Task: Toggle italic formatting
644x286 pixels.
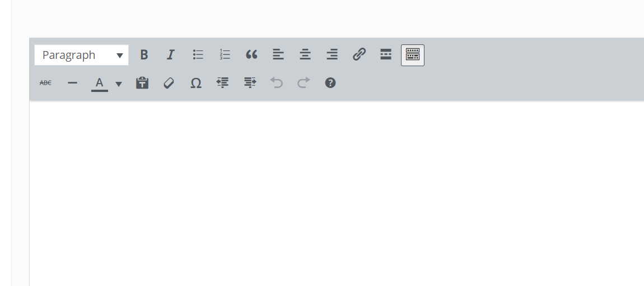Action: (171, 55)
